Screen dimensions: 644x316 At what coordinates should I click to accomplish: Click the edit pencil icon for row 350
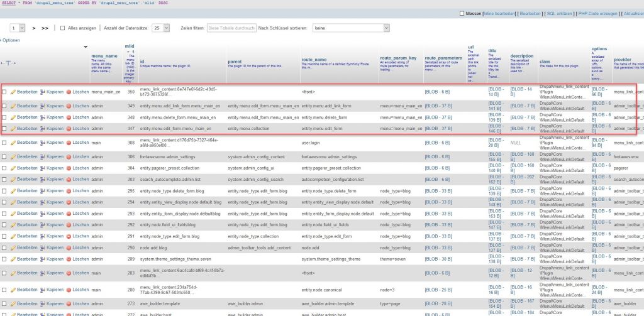point(13,92)
